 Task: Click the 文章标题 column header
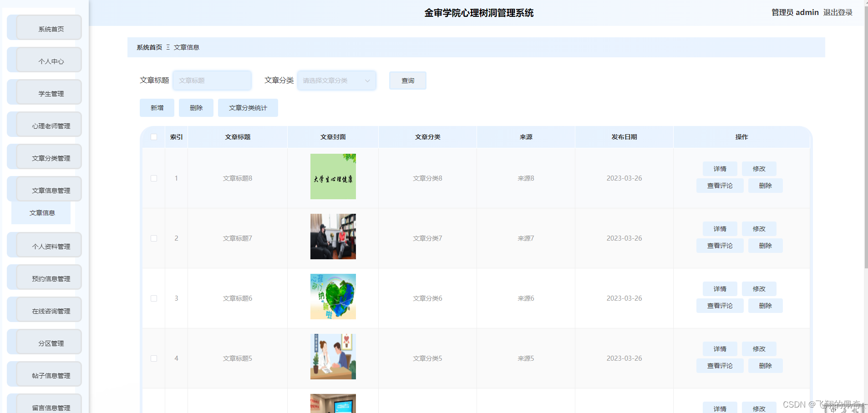pyautogui.click(x=238, y=137)
